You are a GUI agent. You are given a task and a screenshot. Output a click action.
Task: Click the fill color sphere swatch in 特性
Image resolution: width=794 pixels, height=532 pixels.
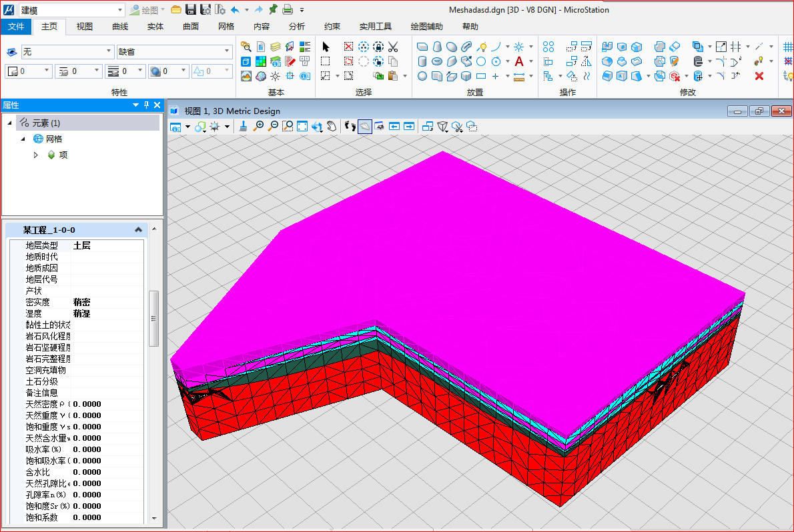pyautogui.click(x=155, y=71)
